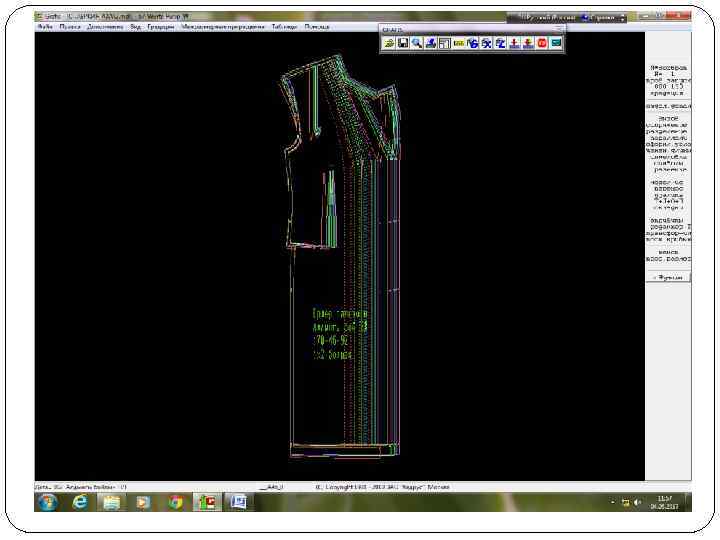
Task: Open the Правка menu
Action: pyautogui.click(x=70, y=27)
